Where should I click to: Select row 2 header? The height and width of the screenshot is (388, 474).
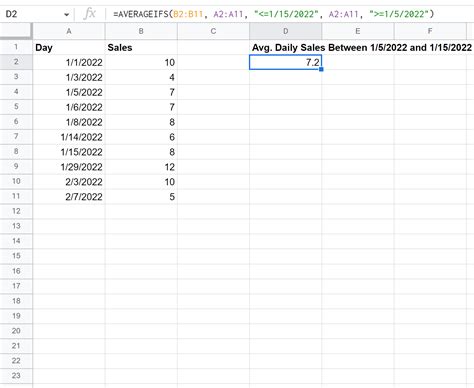pos(16,62)
